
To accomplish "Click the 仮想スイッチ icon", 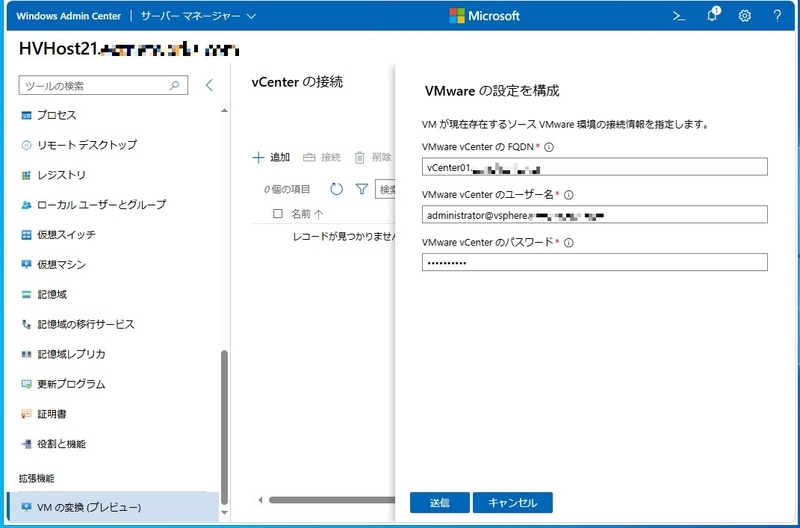I will tap(26, 235).
